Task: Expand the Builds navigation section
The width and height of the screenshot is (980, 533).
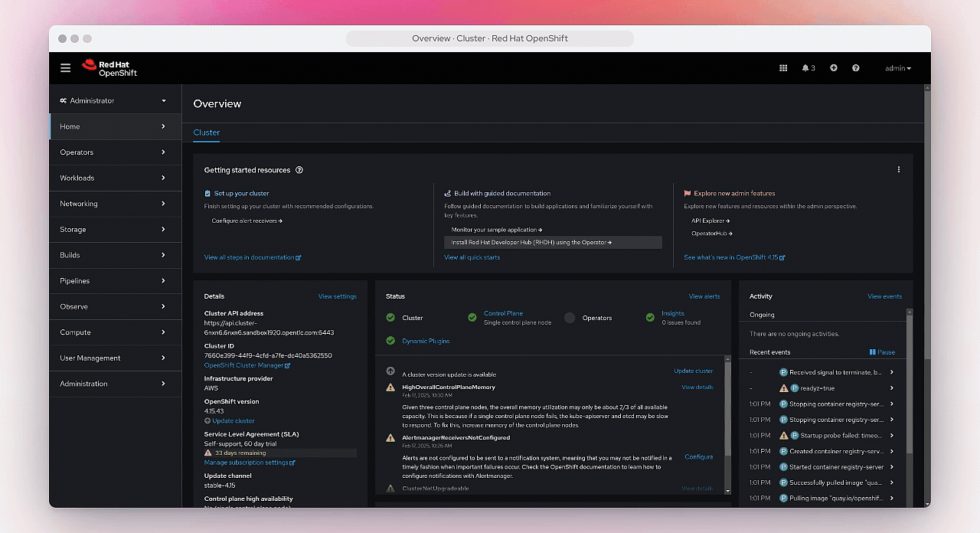Action: [x=115, y=255]
